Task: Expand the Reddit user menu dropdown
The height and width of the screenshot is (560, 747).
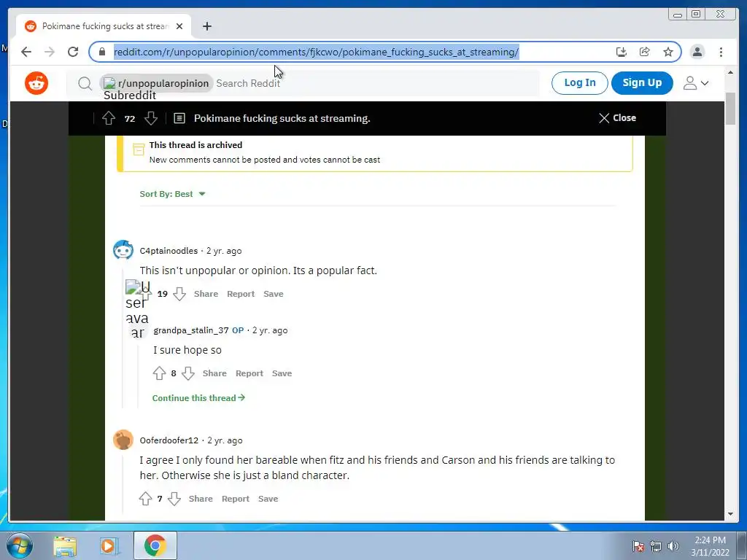Action: pyautogui.click(x=696, y=83)
